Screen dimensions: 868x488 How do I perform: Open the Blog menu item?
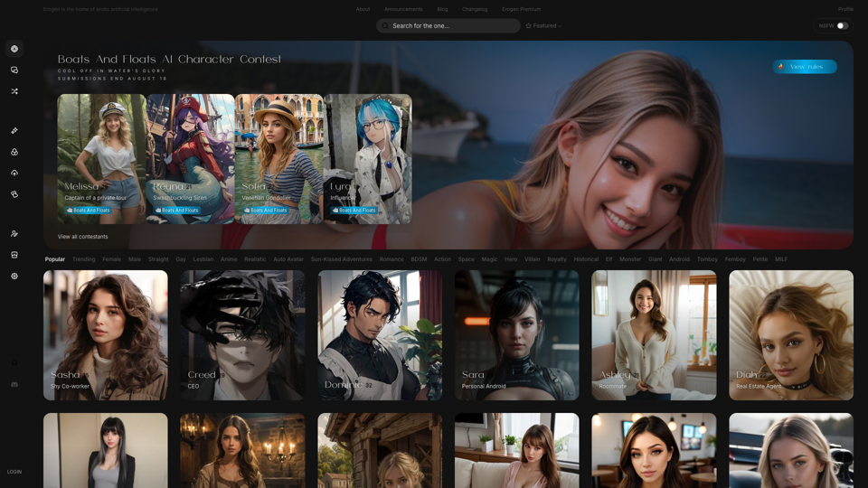coord(442,9)
